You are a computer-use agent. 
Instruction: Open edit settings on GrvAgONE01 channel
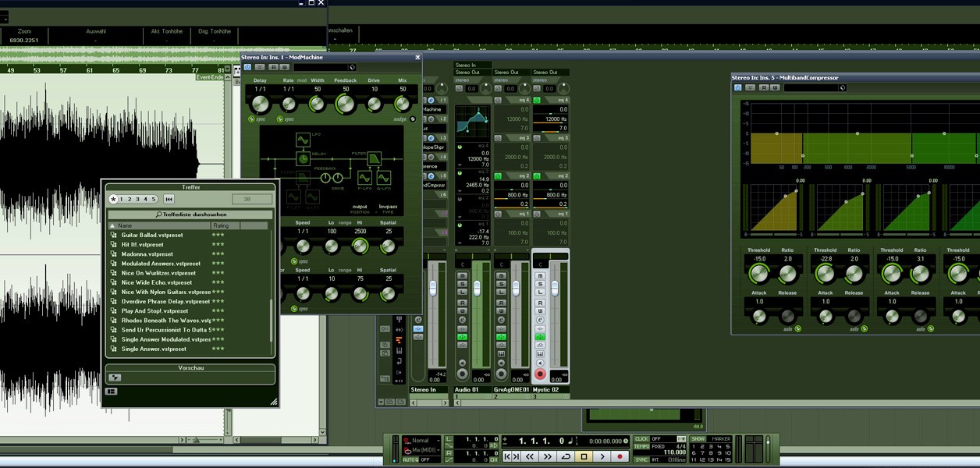[x=501, y=319]
